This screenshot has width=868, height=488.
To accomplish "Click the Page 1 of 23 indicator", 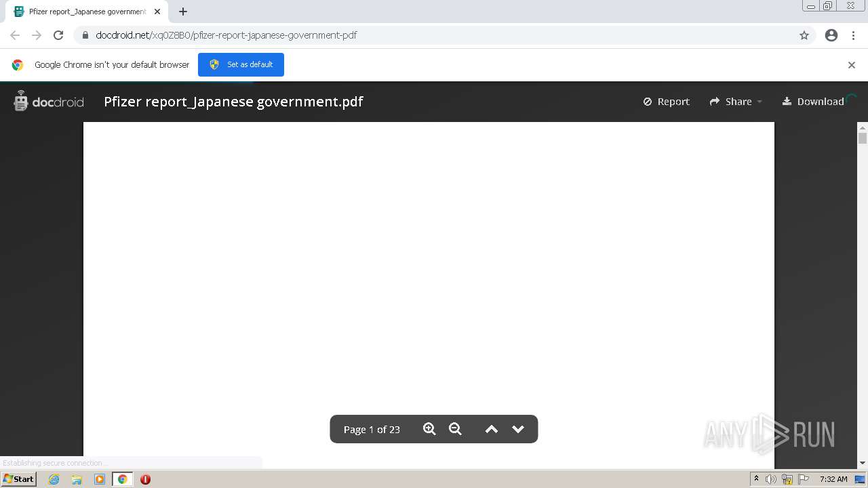I will click(x=372, y=430).
